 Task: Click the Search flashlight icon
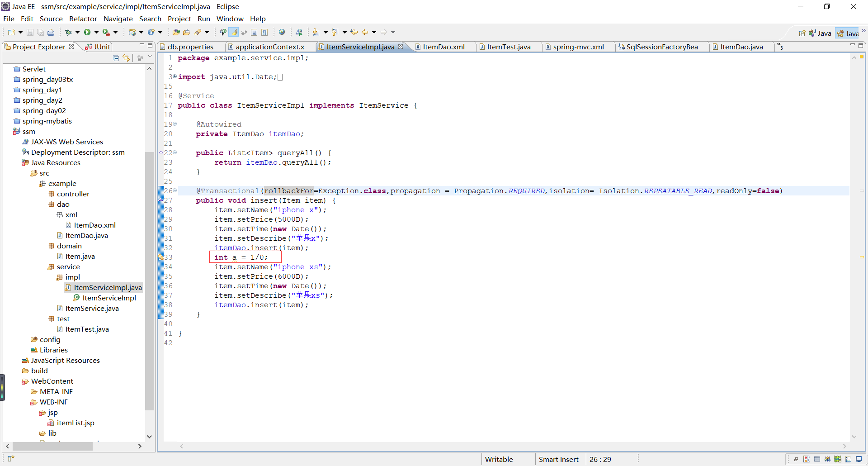(198, 32)
